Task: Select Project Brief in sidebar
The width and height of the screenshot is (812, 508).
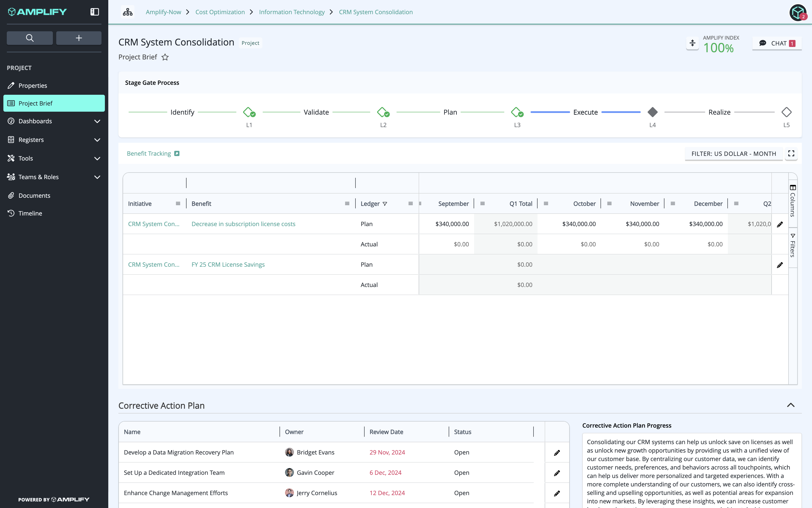Action: (54, 103)
